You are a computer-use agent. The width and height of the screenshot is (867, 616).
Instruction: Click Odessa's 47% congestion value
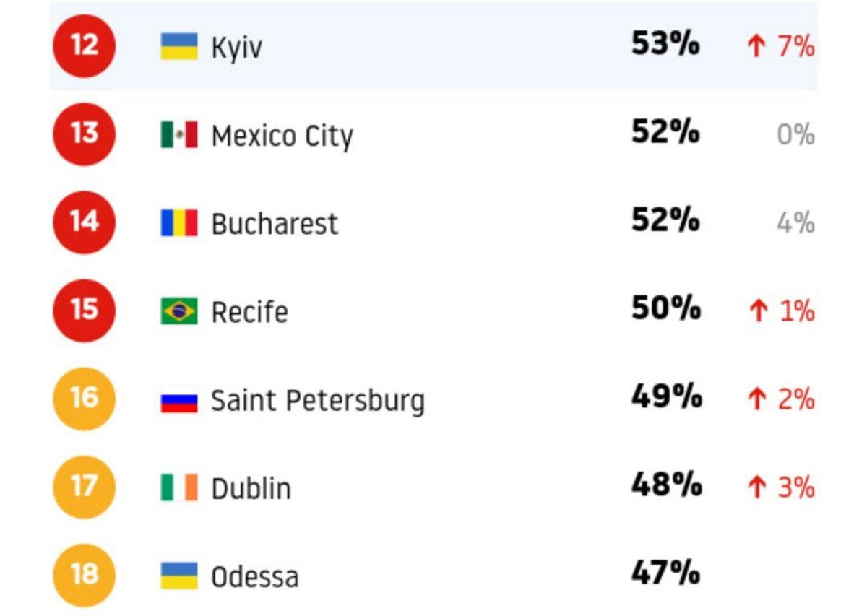coord(666,573)
